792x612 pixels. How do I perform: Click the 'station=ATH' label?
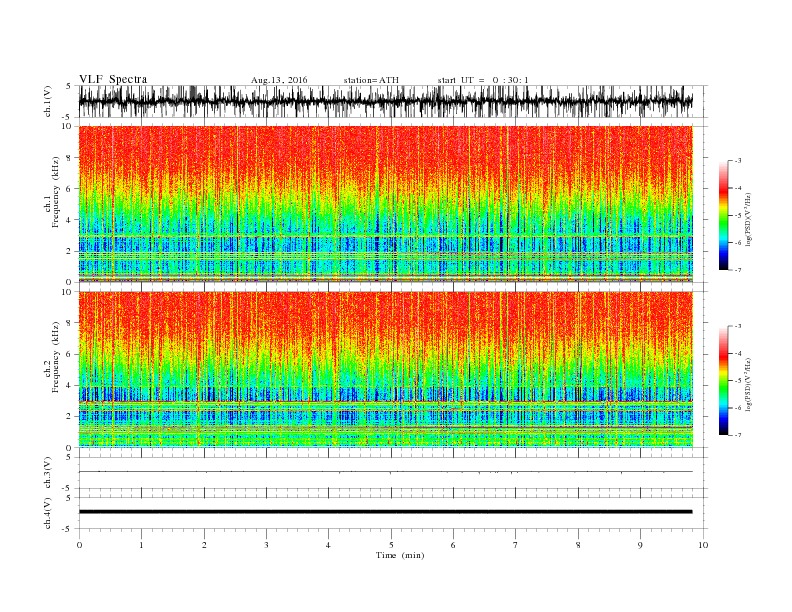point(371,80)
